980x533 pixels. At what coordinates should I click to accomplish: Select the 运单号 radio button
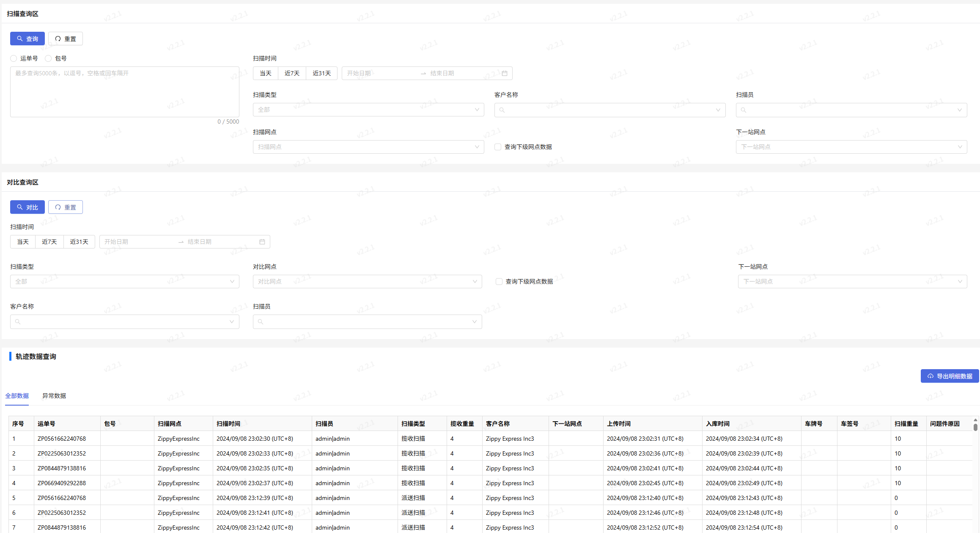click(14, 58)
